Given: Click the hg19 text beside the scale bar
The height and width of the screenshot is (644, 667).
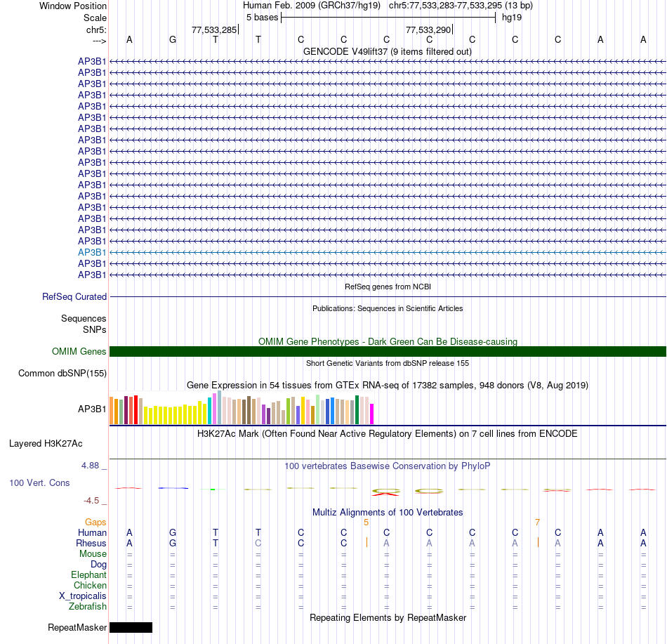Looking at the screenshot, I should point(512,18).
